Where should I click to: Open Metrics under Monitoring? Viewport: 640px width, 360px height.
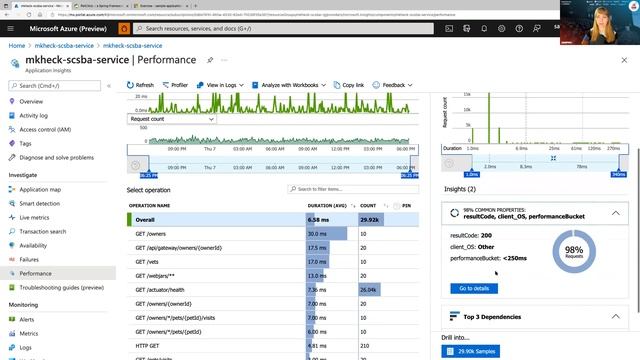pos(29,333)
